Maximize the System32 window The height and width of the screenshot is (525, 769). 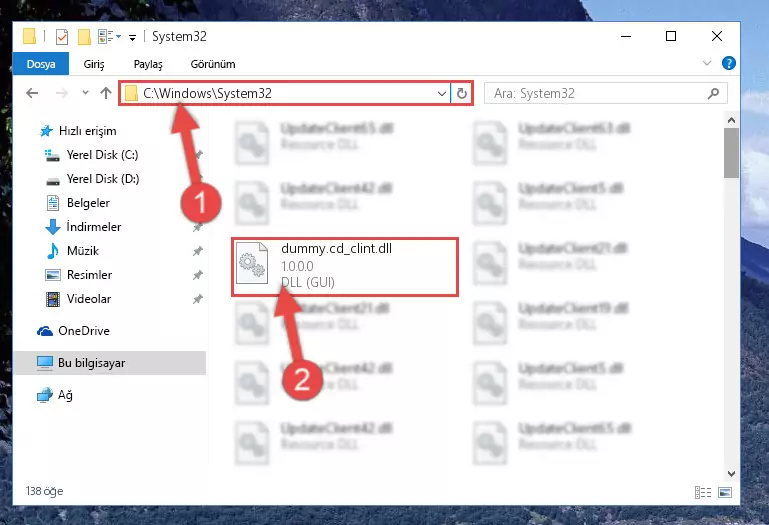click(671, 36)
